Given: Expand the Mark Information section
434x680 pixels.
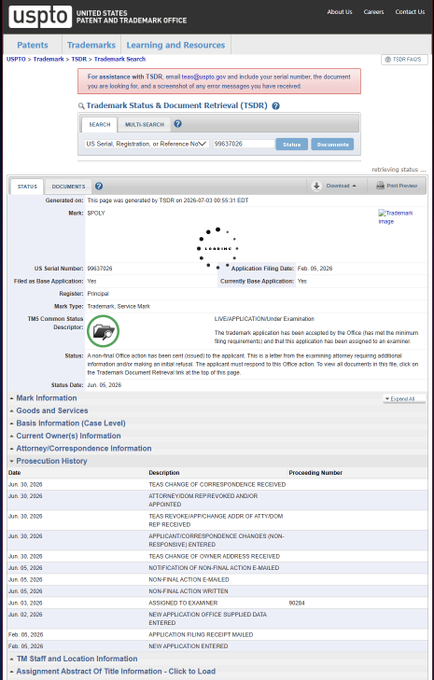Looking at the screenshot, I should coord(46,398).
